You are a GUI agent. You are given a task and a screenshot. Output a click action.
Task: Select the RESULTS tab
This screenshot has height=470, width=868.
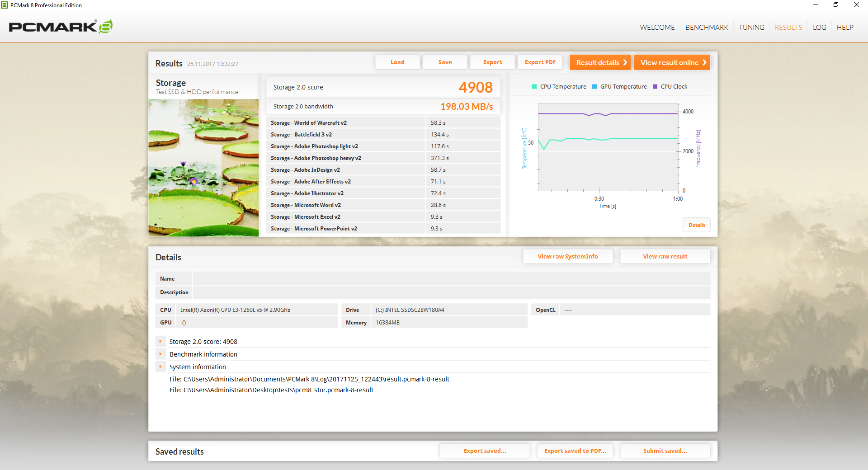click(788, 28)
